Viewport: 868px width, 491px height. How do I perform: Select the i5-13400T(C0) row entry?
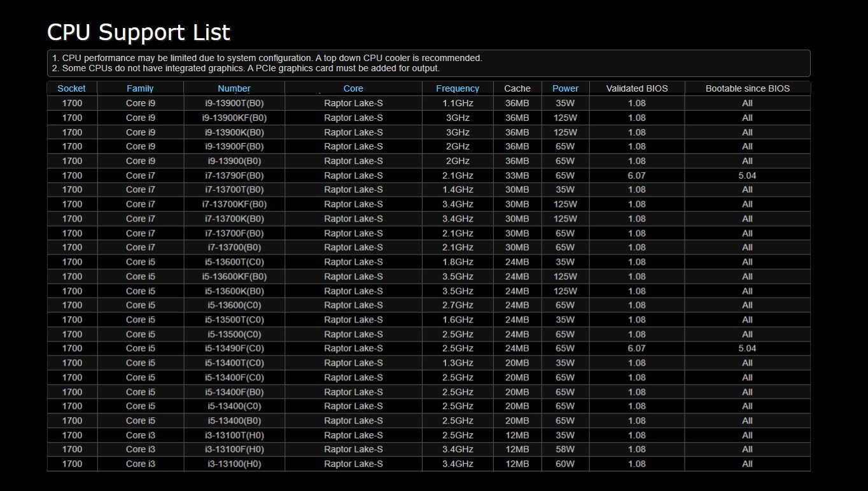234,363
